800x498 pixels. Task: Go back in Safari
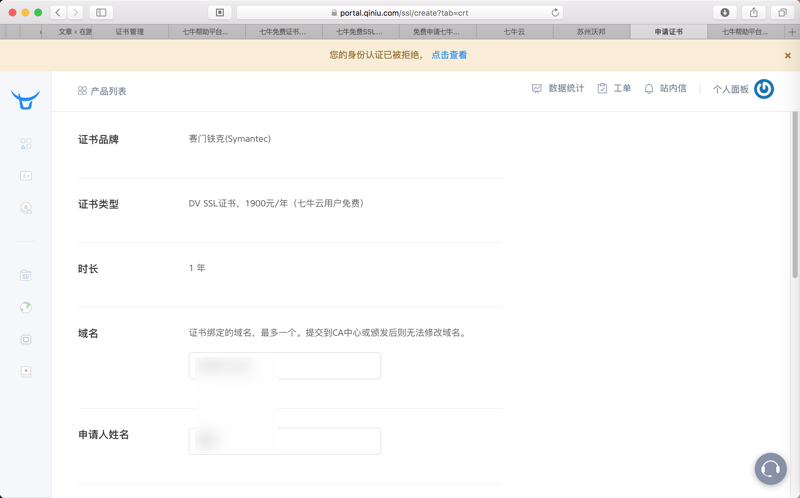[x=58, y=12]
